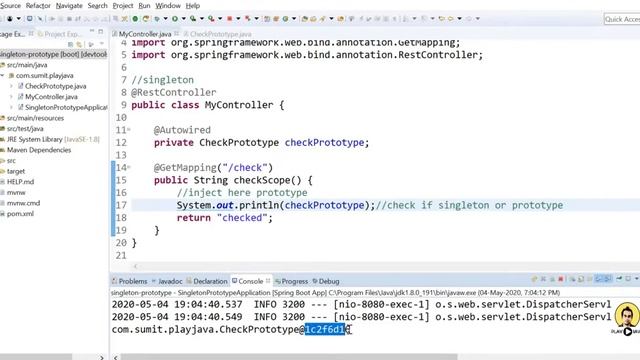Image resolution: width=640 pixels, height=360 pixels.
Task: Open the Problems view tab
Action: [133, 281]
